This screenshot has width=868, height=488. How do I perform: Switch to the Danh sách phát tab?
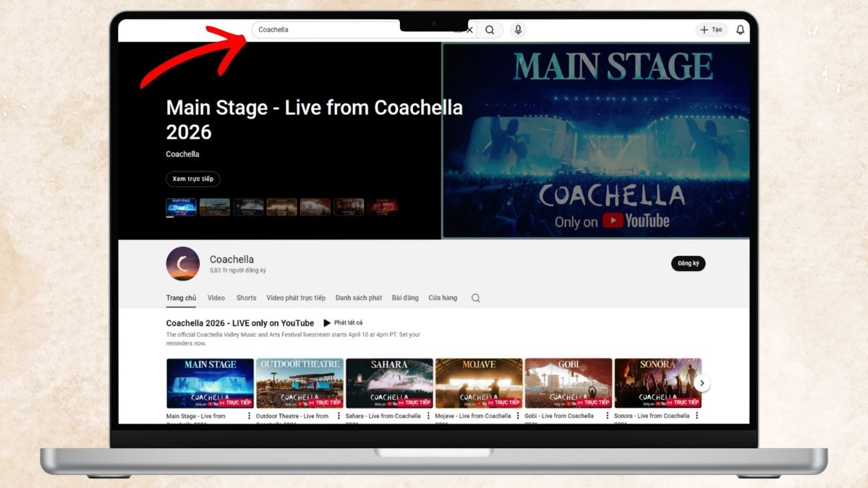[x=357, y=298]
